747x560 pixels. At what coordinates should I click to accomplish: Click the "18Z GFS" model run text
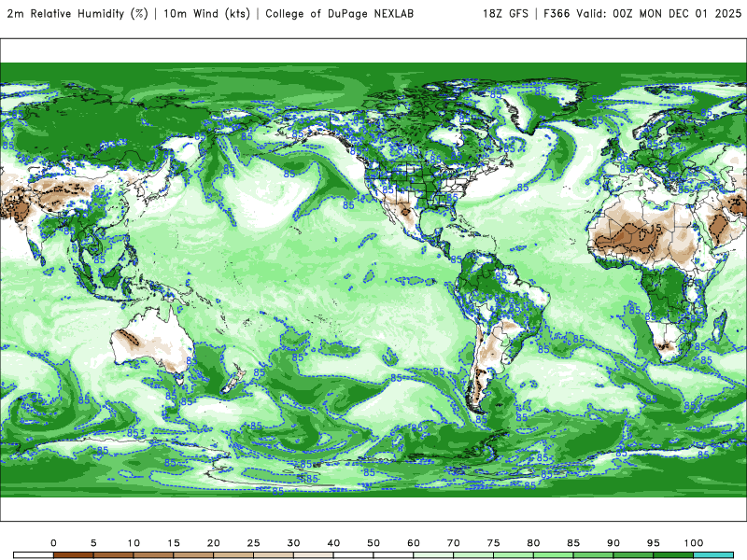(505, 13)
